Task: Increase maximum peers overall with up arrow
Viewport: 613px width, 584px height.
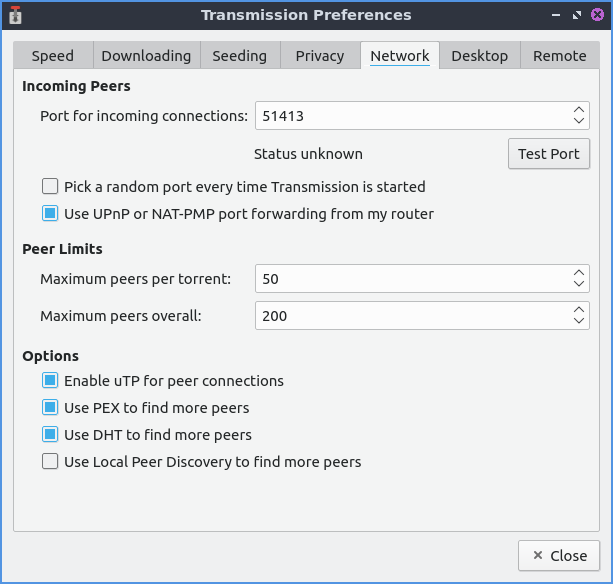Action: [579, 310]
